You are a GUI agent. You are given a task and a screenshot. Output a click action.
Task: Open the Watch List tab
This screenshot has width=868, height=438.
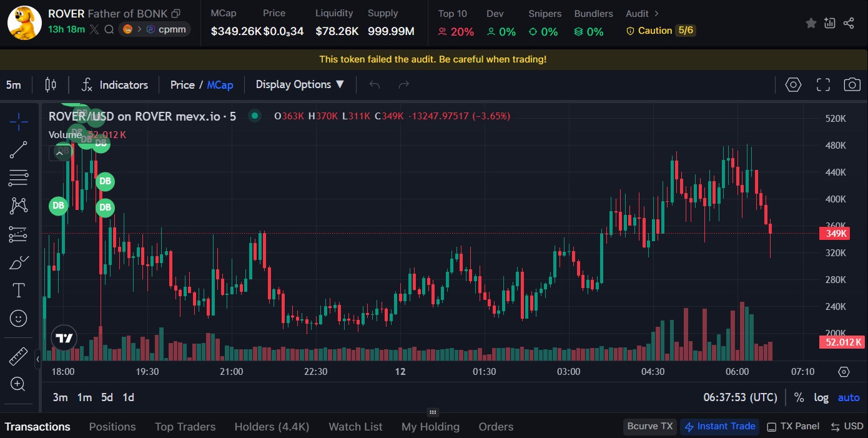point(355,427)
